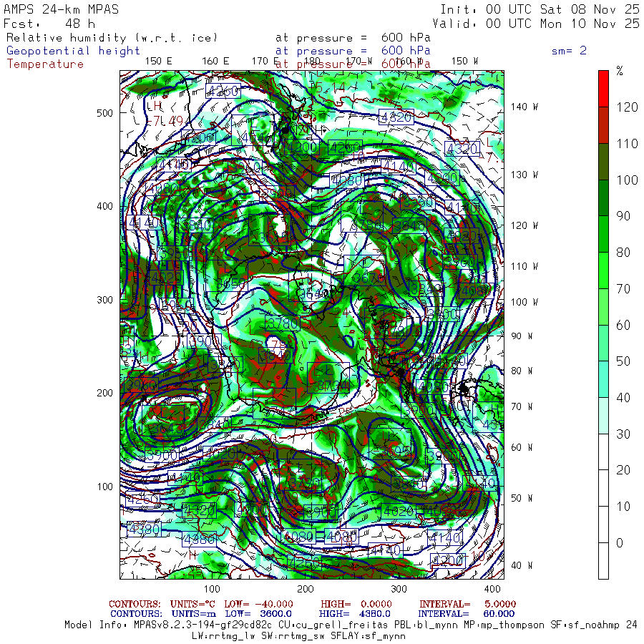Click the '40 W' longitude label
The width and height of the screenshot is (644, 644).
[522, 565]
